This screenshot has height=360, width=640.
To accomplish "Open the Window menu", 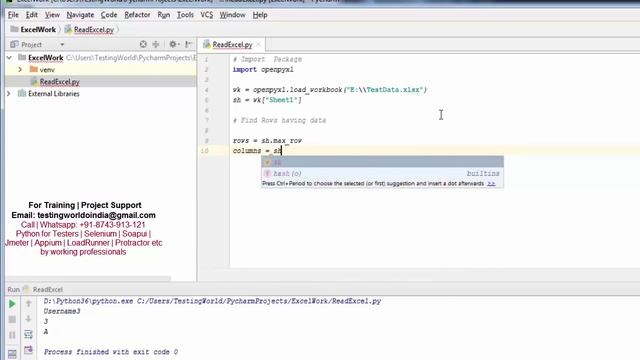I will (x=232, y=15).
